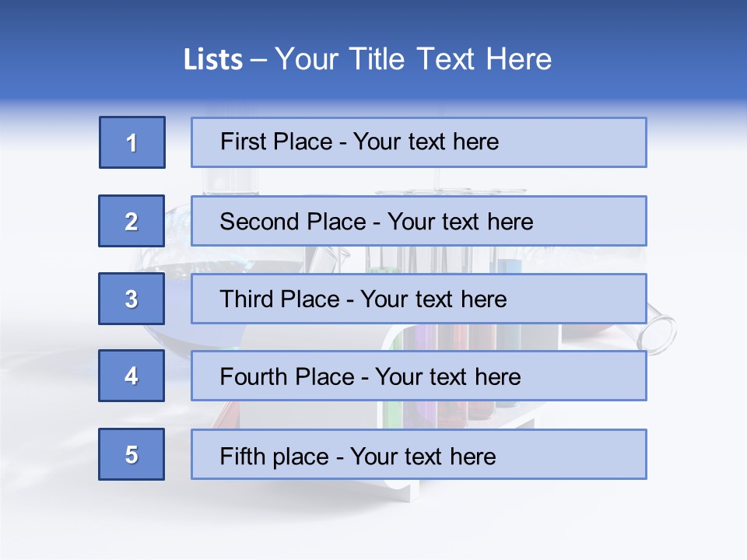The image size is (747, 560).
Task: Select the number 1 box
Action: [132, 142]
